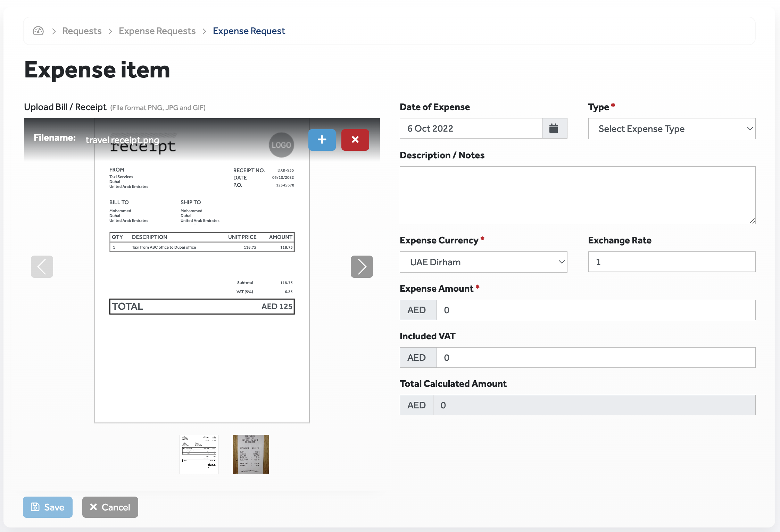The width and height of the screenshot is (780, 532).
Task: Go to previous receipt image arrow
Action: point(42,267)
